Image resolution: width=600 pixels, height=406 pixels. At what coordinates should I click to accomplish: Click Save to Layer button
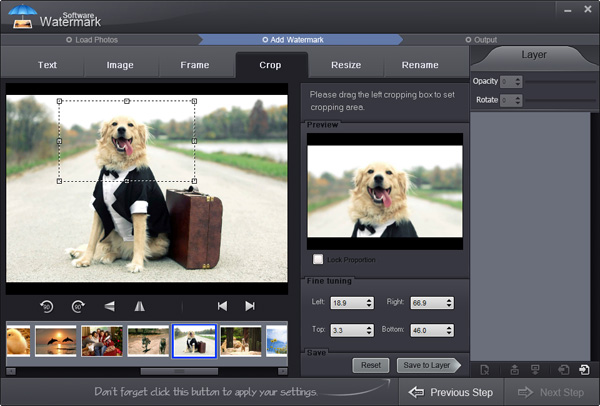(428, 365)
